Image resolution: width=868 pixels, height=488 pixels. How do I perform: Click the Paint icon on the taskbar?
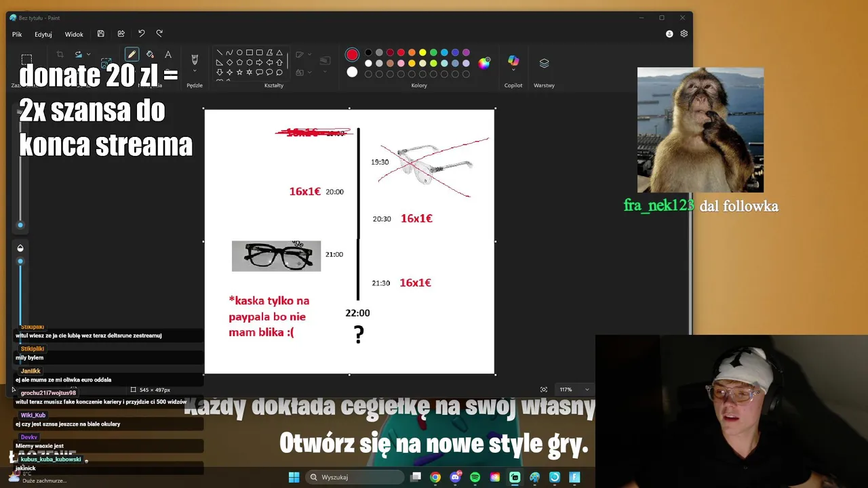tap(534, 477)
